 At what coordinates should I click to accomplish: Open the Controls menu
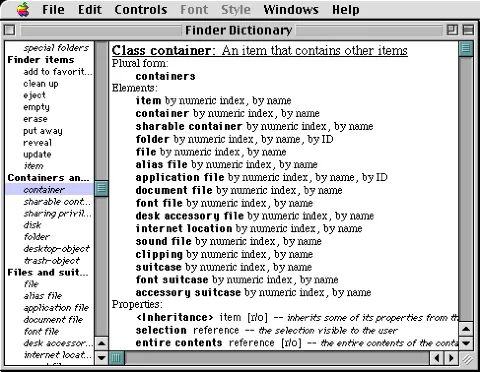(141, 9)
